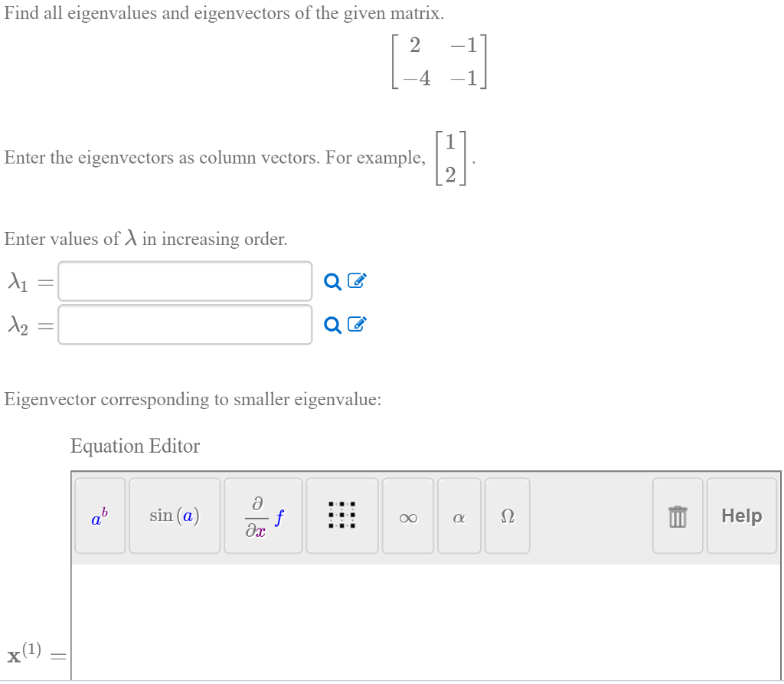Click inside the λ2 answer field
Viewport: 784px width, 684px height.
click(x=184, y=325)
